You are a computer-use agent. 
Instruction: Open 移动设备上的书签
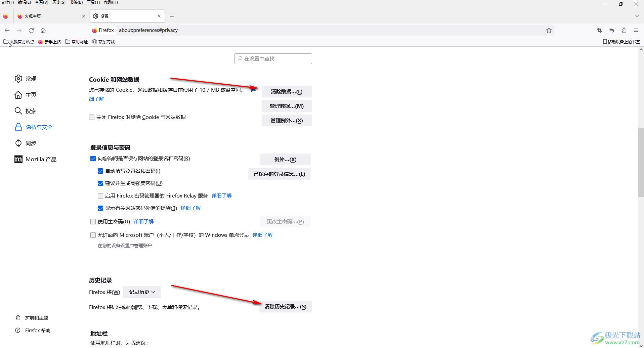pos(621,42)
